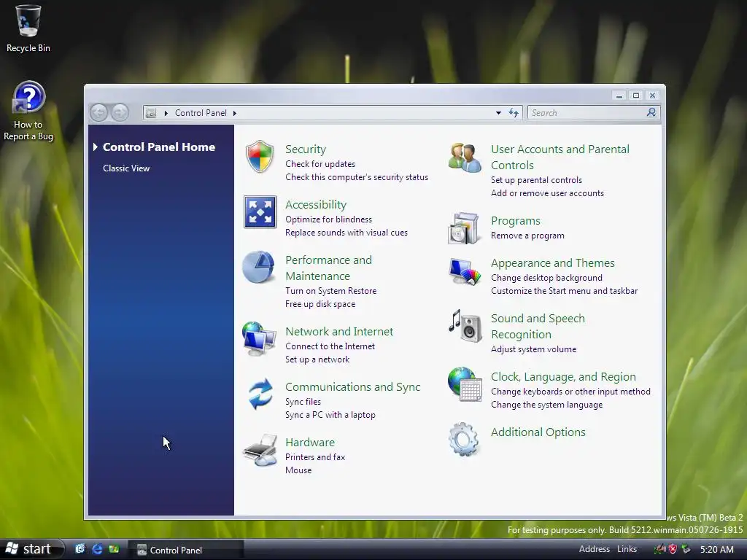Click the Refresh icon in address bar

click(513, 113)
